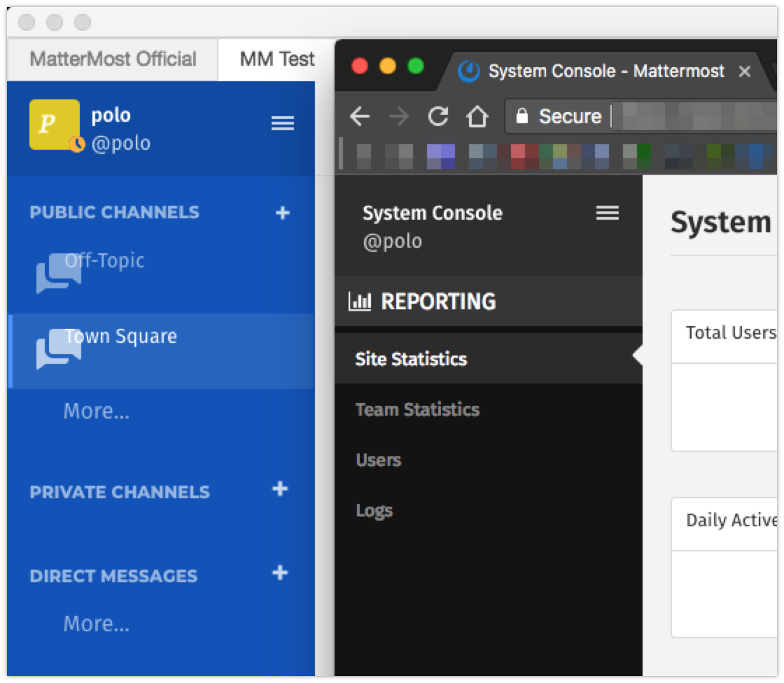This screenshot has height=683, width=784.
Task: Expand the REPORTING section header
Action: [489, 302]
